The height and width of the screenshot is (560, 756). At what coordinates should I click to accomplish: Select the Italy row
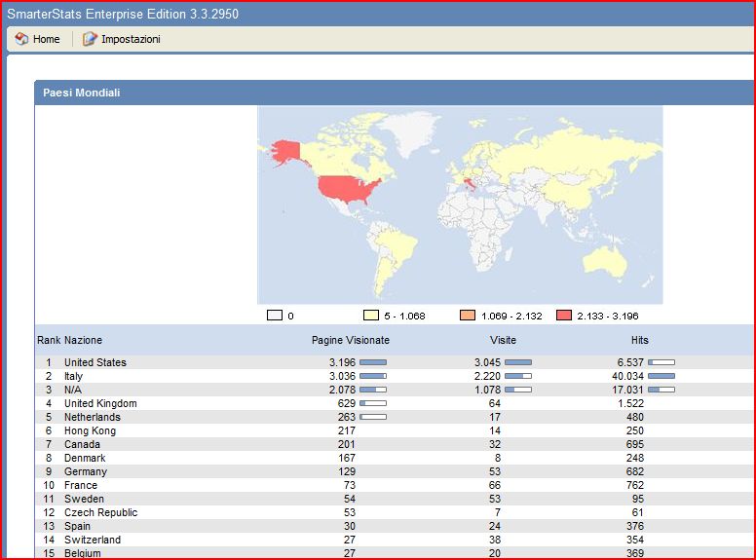click(394, 376)
